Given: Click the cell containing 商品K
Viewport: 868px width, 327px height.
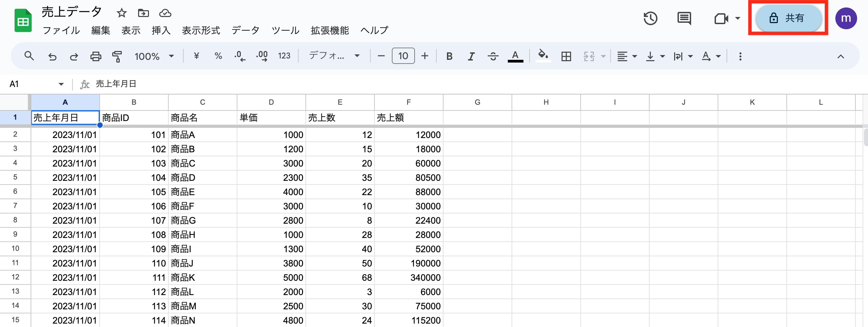Looking at the screenshot, I should click(x=202, y=278).
